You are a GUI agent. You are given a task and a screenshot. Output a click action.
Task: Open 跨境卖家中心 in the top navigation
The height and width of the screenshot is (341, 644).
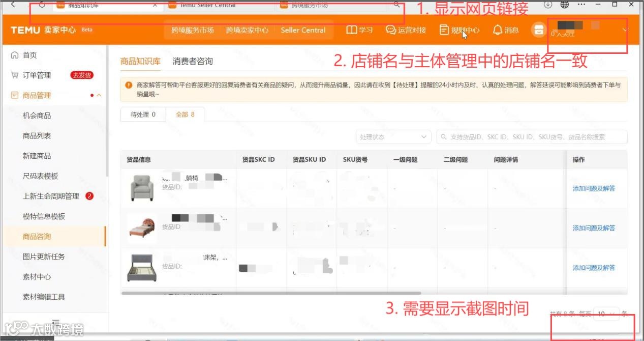247,30
